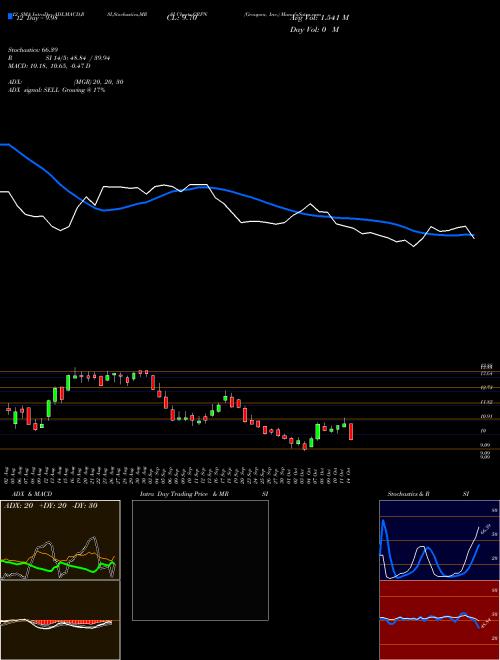Image resolution: width=500 pixels, height=660 pixels.
Task: Click the '02 Aug' date axis label
Action: point(8,474)
